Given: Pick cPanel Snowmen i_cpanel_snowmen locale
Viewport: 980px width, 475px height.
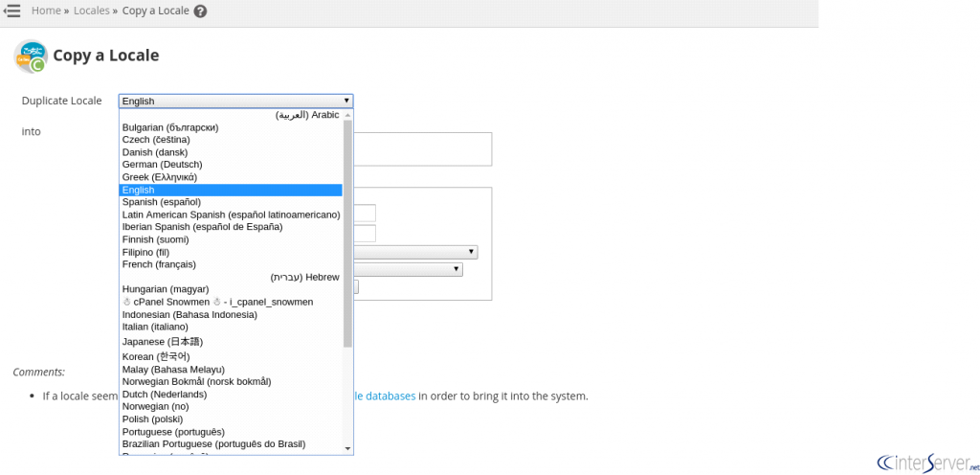Looking at the screenshot, I should pyautogui.click(x=231, y=302).
